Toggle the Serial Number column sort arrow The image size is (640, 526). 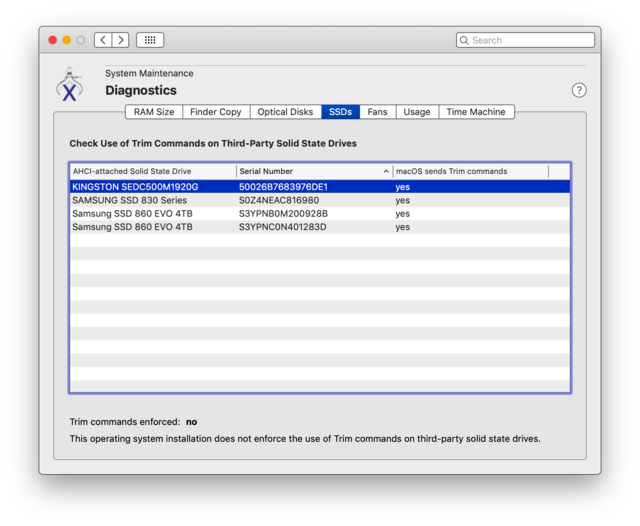(386, 171)
